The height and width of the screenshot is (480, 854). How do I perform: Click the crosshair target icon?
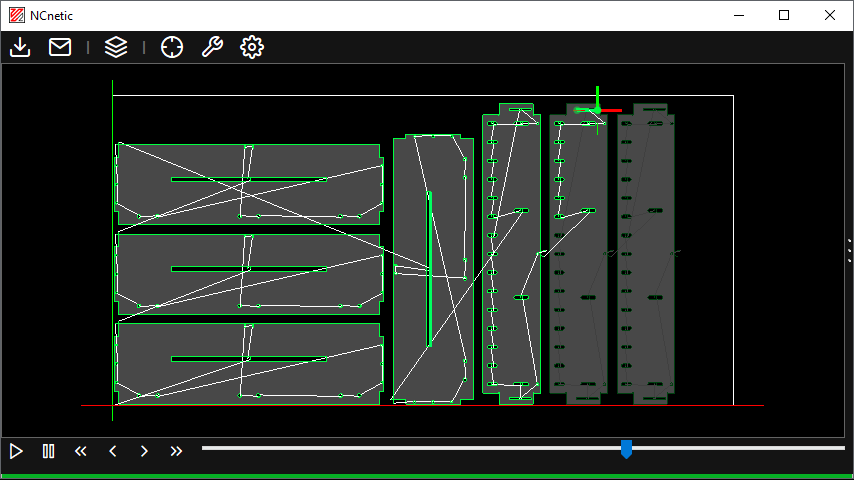click(x=172, y=47)
